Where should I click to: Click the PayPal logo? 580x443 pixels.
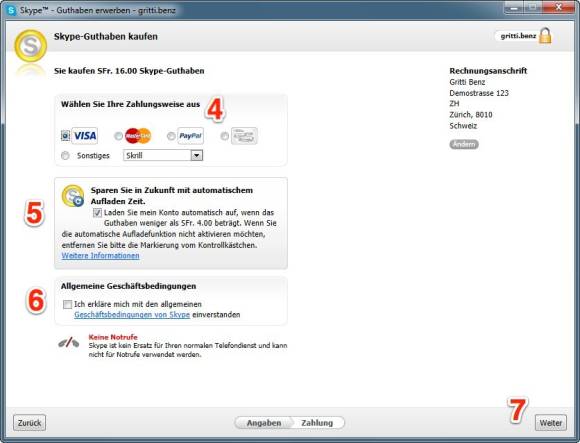[x=190, y=136]
